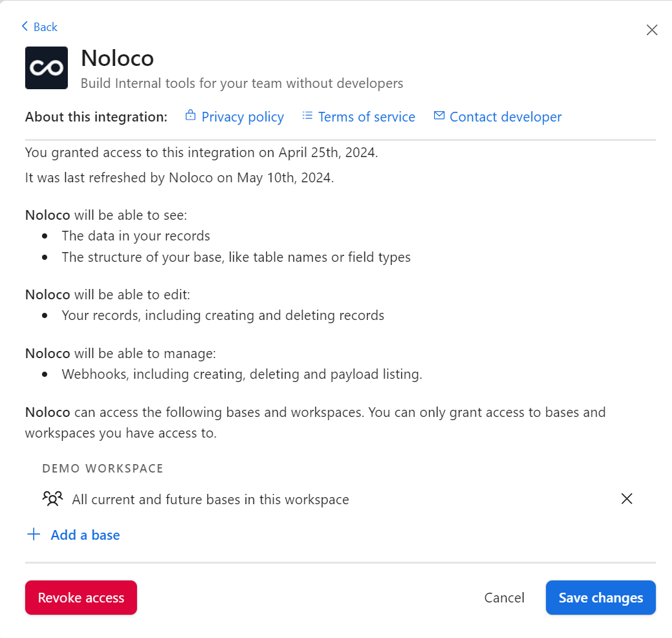Open the Privacy policy link
672x638 pixels.
pos(242,117)
